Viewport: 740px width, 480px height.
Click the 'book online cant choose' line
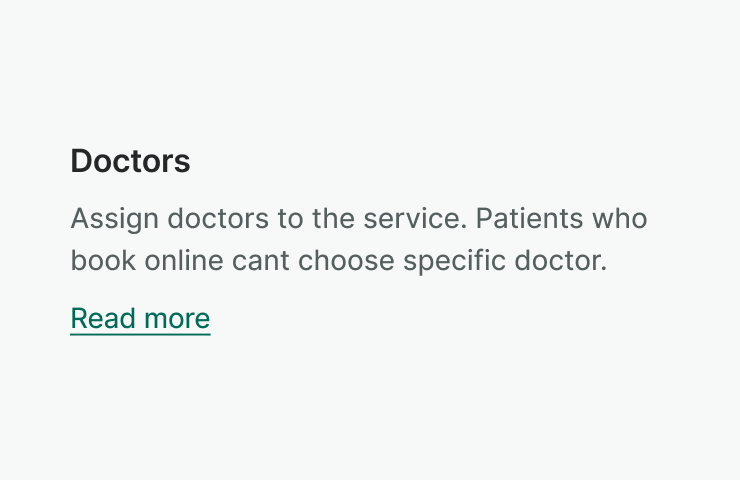pyautogui.click(x=338, y=262)
